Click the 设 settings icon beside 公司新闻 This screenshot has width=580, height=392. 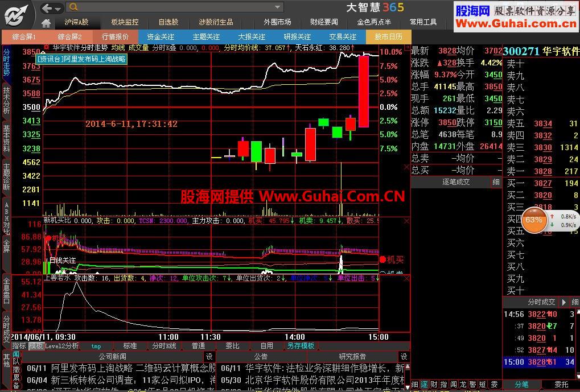point(209,356)
